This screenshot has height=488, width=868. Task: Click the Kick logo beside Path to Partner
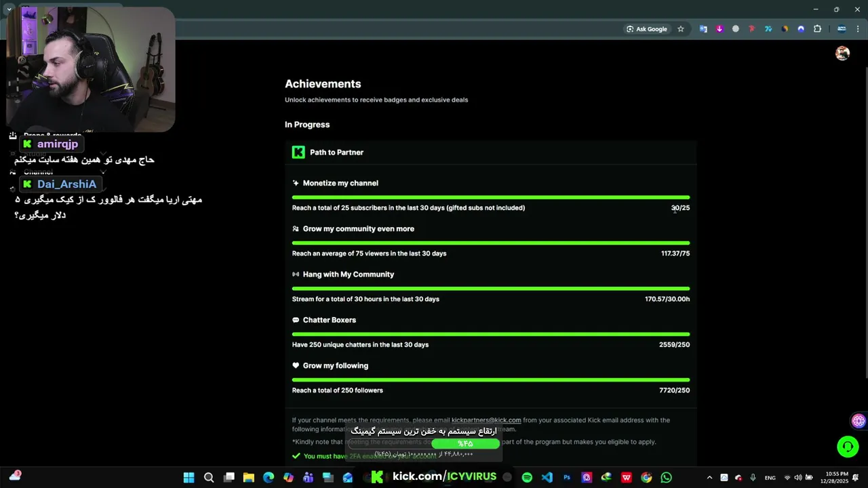coord(298,152)
